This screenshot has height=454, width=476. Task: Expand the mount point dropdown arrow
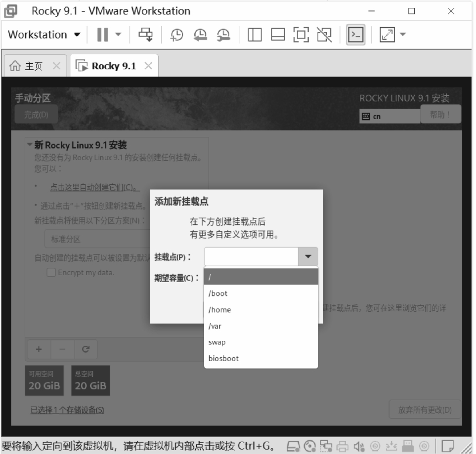pos(308,257)
